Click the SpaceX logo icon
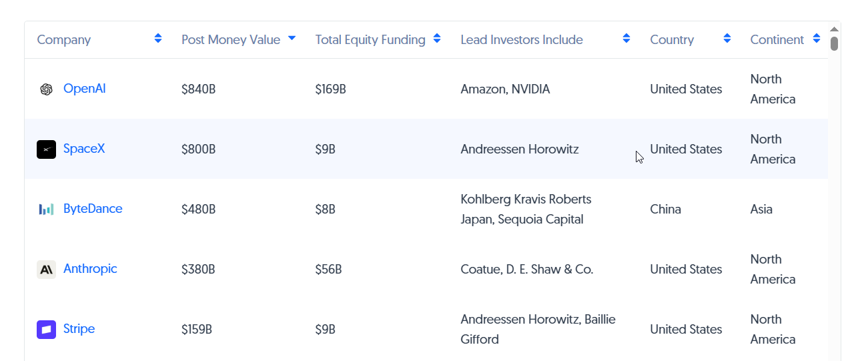The width and height of the screenshot is (868, 361). [x=46, y=149]
